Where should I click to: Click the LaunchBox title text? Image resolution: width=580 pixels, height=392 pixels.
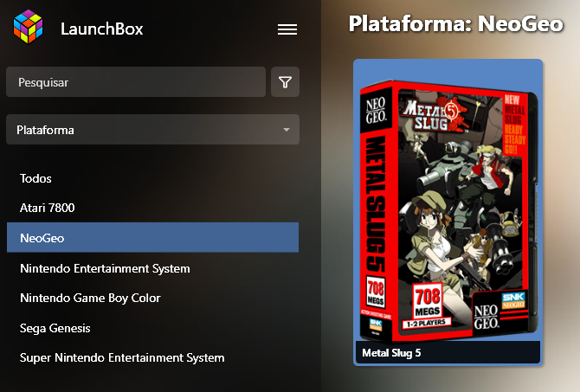(x=102, y=29)
